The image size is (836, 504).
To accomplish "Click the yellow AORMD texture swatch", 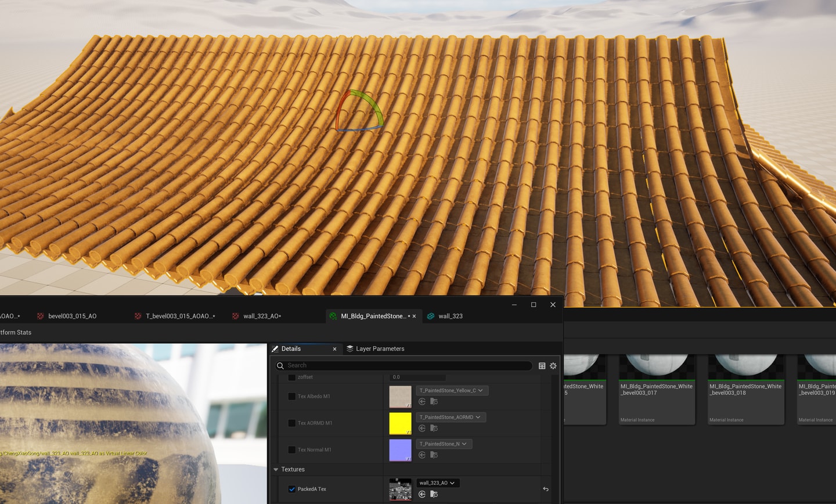I will pyautogui.click(x=400, y=423).
